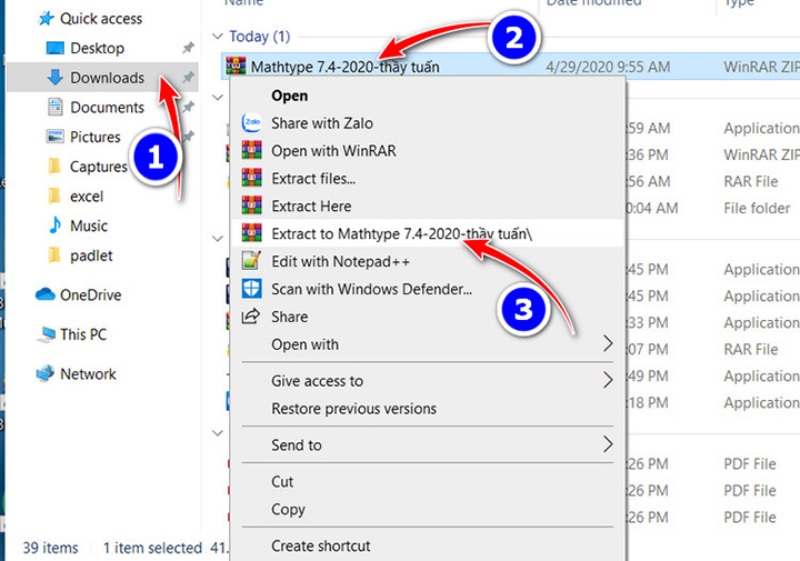Click the WinRAR icon next to Extract files
The height and width of the screenshot is (561, 800).
pos(251,179)
